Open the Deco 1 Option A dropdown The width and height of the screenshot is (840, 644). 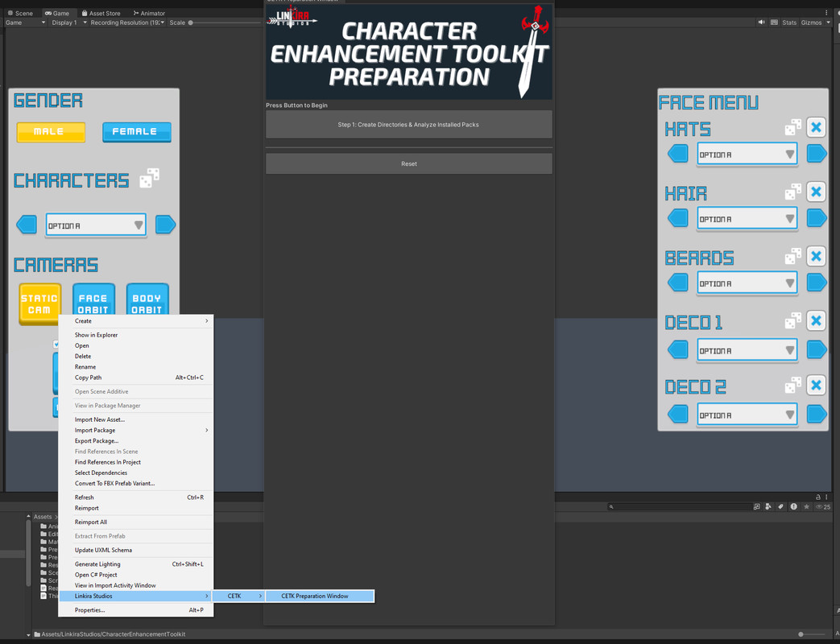pos(747,350)
